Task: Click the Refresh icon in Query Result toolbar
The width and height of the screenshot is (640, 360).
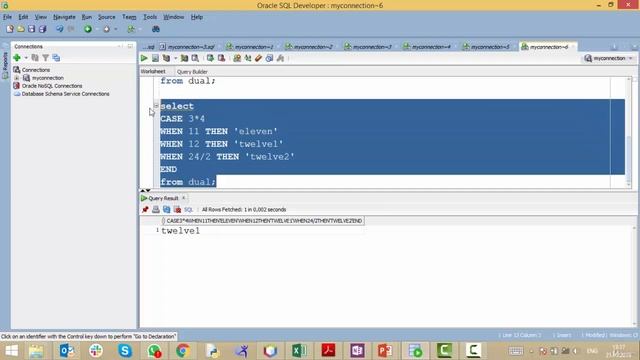Action: 167,209
